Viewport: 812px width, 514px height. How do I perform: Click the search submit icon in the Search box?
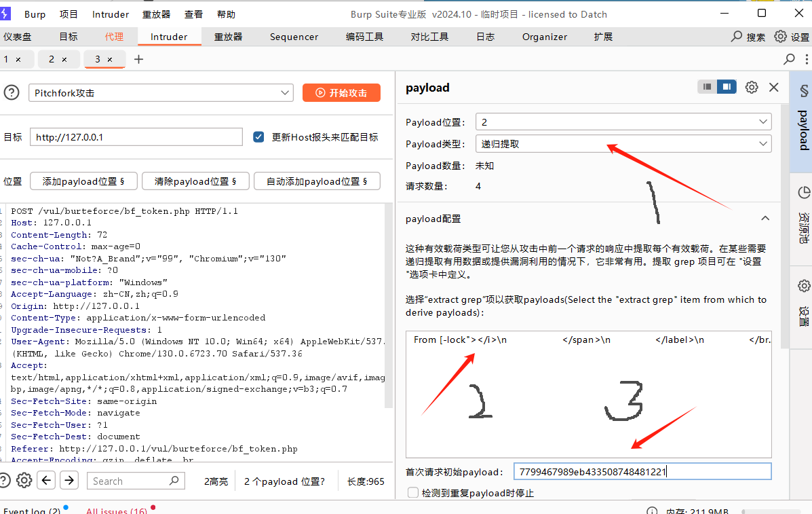pyautogui.click(x=174, y=480)
